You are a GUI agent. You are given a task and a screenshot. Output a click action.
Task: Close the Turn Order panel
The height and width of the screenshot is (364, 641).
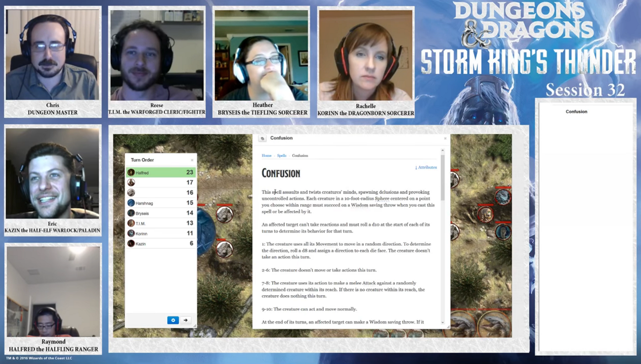coord(192,160)
